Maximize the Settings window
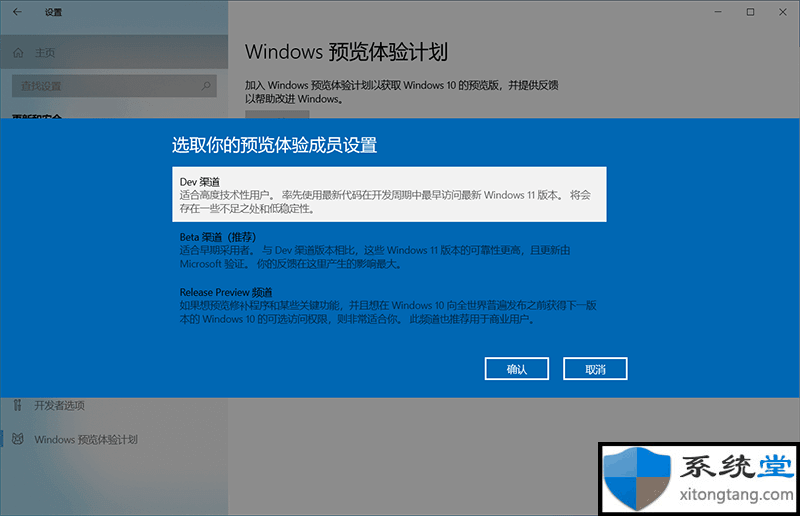Screen dimensions: 800x516 coord(750,12)
